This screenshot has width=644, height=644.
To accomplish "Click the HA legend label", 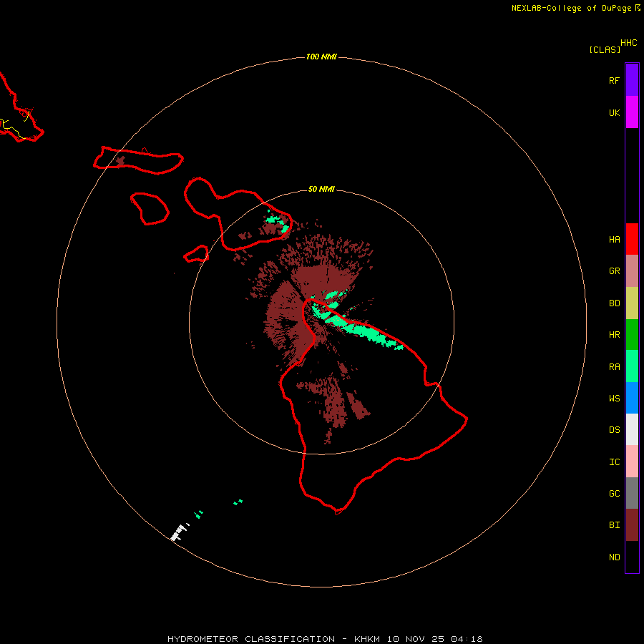I will click(x=614, y=240).
